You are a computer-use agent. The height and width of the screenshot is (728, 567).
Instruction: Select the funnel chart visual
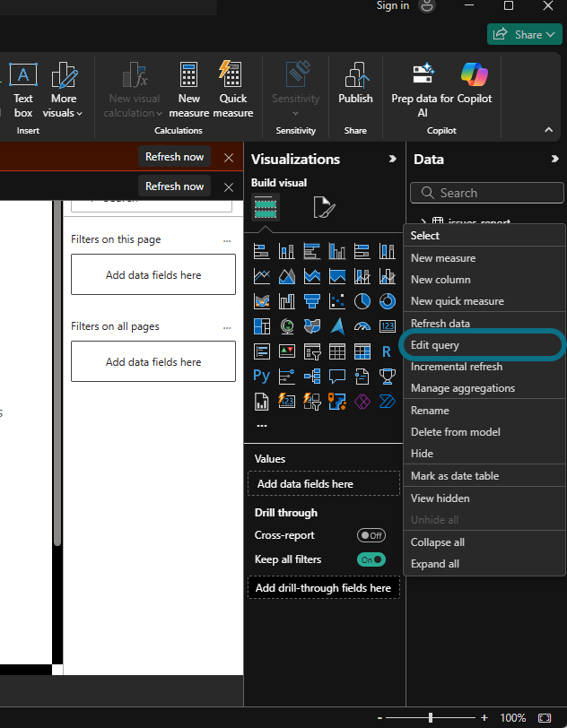click(312, 301)
